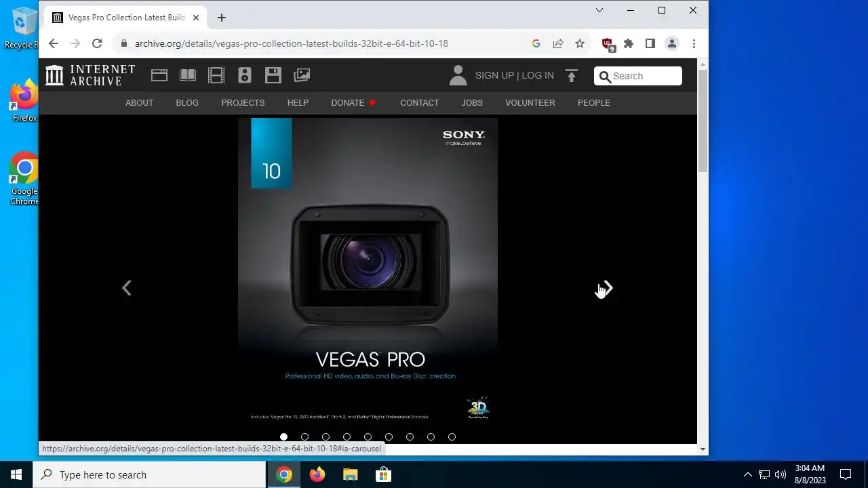Select the sixth carousel dot
868x488 pixels.
pos(389,437)
